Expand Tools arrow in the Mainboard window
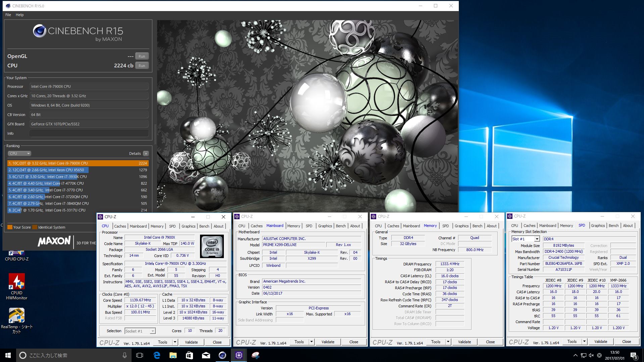Screen dimensions: 644x362 click(311, 342)
